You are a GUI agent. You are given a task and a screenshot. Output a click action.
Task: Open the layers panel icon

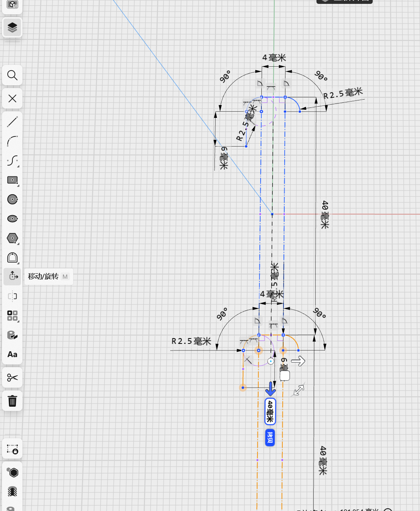pos(12,28)
